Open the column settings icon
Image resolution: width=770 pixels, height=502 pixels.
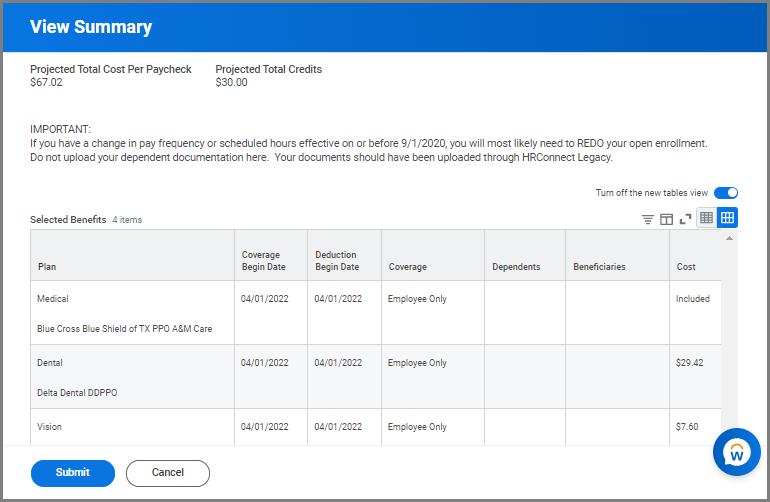tap(666, 219)
